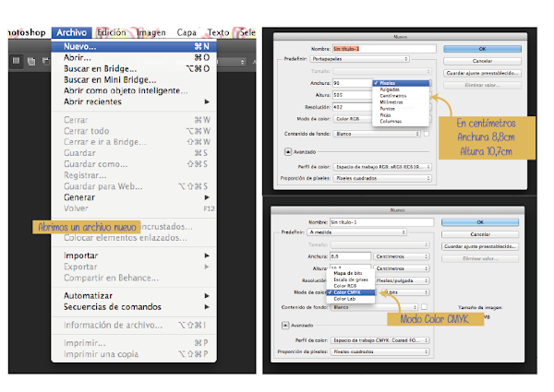Screen dimensions: 554x392
Task: Click the Imprimir... menu entry
Action: [134, 343]
